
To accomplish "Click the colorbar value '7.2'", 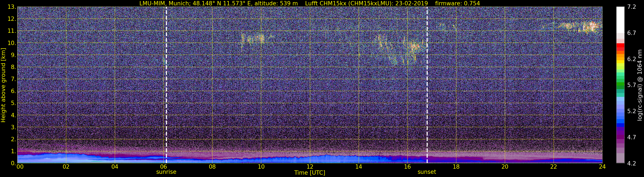I will [x=632, y=7].
